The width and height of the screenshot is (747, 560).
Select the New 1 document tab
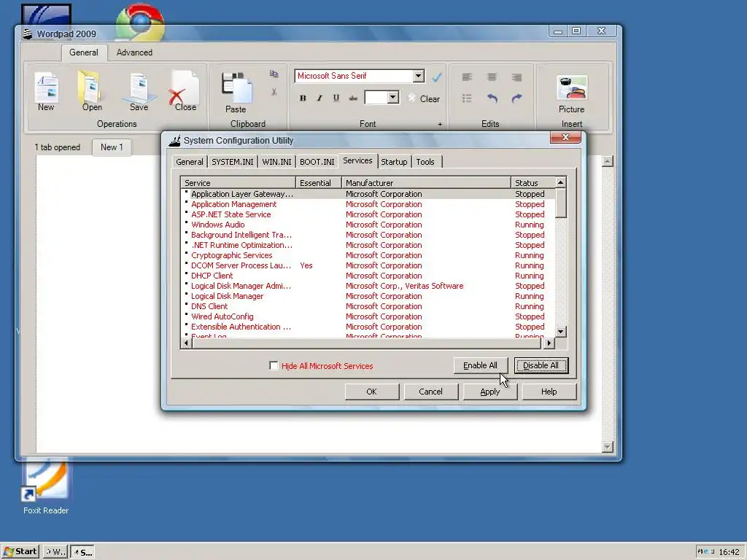pyautogui.click(x=112, y=147)
